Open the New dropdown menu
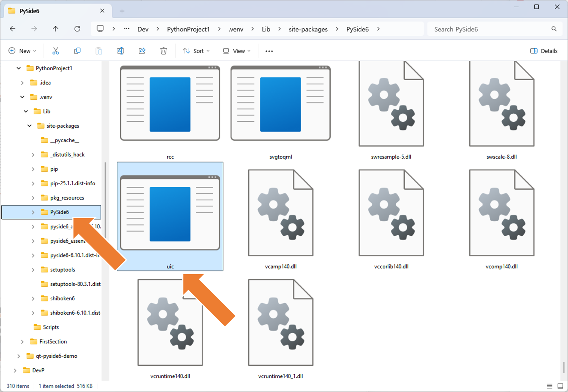 pyautogui.click(x=22, y=51)
